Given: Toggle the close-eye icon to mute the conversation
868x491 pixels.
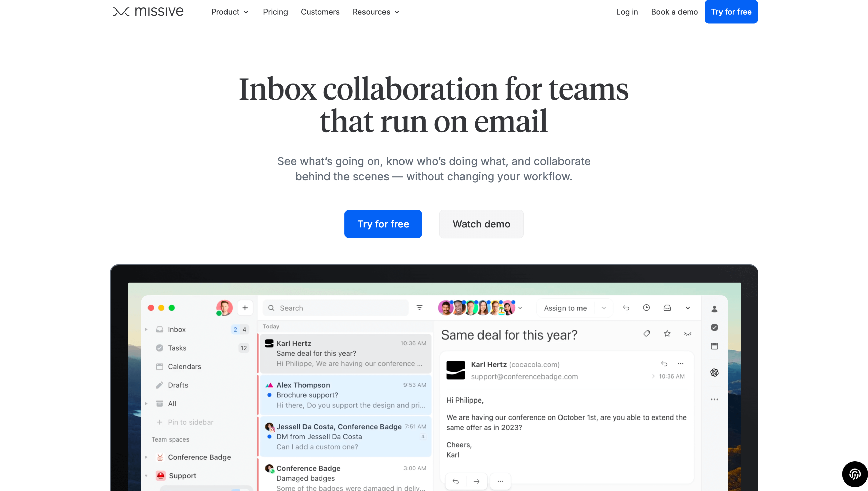Looking at the screenshot, I should [688, 334].
